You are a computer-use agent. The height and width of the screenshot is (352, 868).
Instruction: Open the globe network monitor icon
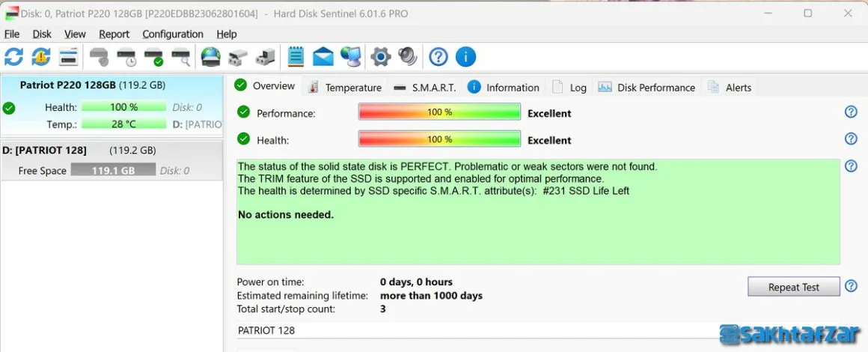click(x=352, y=56)
